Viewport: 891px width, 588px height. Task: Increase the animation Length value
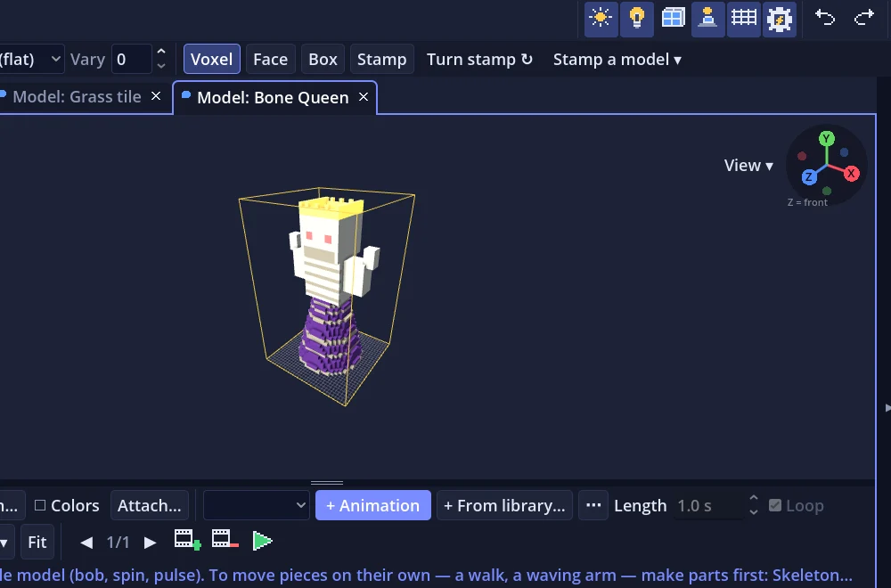[x=754, y=498]
